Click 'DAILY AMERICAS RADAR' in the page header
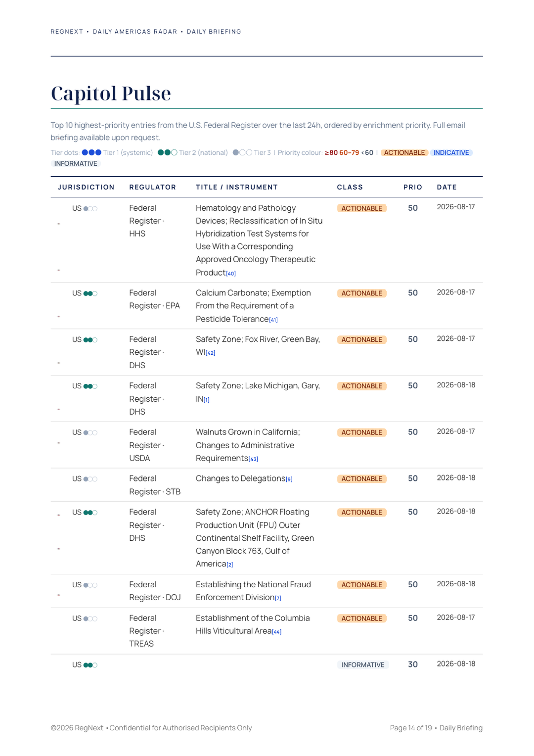 [135, 32]
